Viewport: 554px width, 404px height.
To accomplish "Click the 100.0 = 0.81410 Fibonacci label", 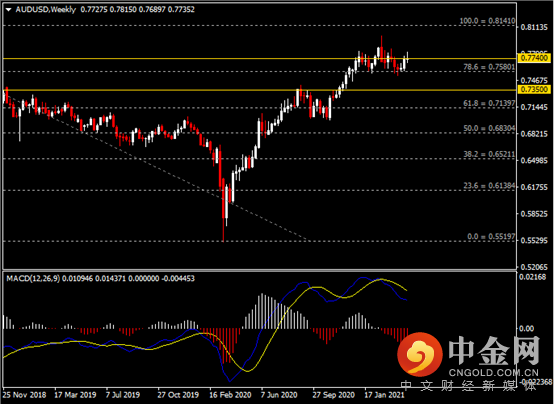I will [x=487, y=21].
